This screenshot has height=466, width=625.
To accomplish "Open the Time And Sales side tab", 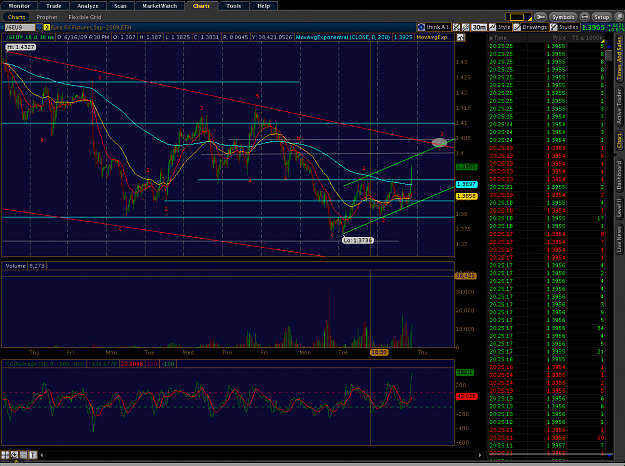I will [619, 58].
